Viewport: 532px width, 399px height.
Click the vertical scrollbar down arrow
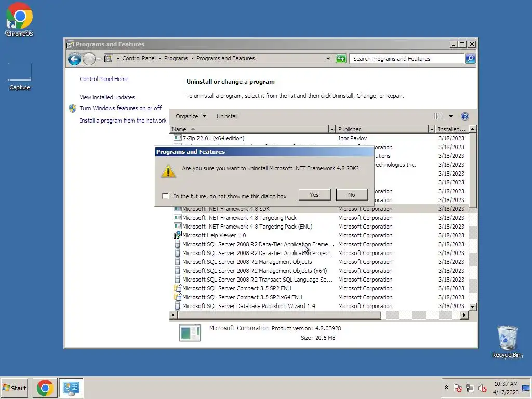coord(473,307)
